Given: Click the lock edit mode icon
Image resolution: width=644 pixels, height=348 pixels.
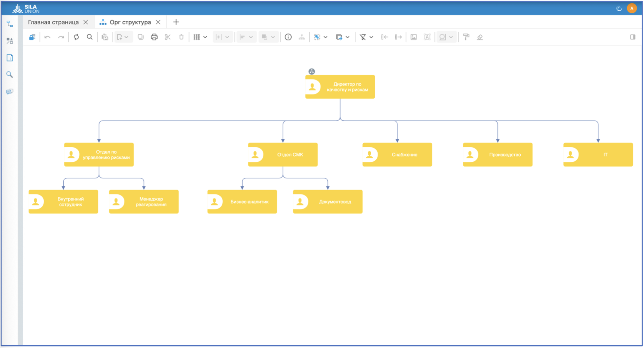Looking at the screenshot, I should point(32,37).
